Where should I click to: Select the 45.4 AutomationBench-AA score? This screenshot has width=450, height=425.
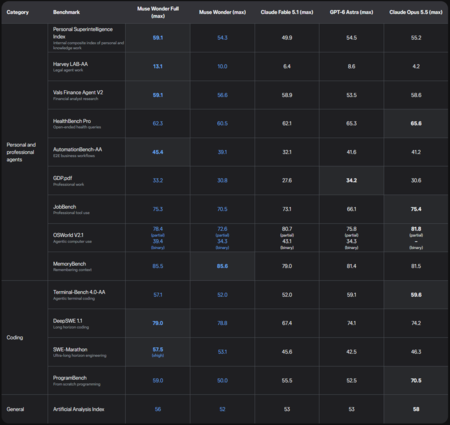click(x=158, y=152)
